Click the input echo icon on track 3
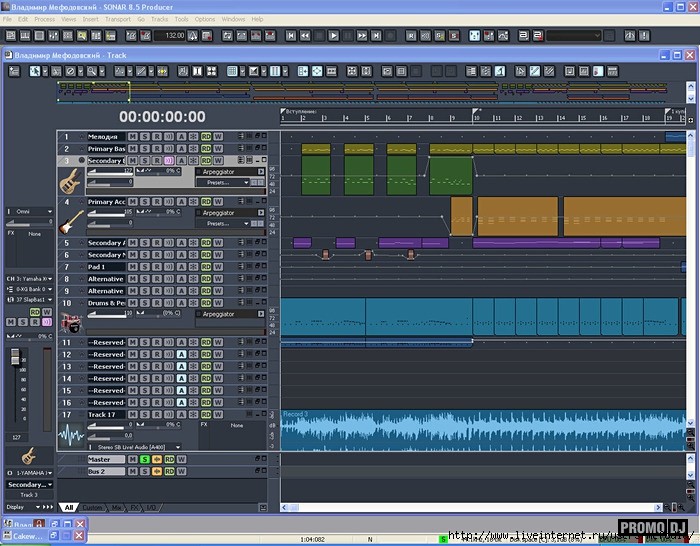The width and height of the screenshot is (700, 546). click(168, 160)
